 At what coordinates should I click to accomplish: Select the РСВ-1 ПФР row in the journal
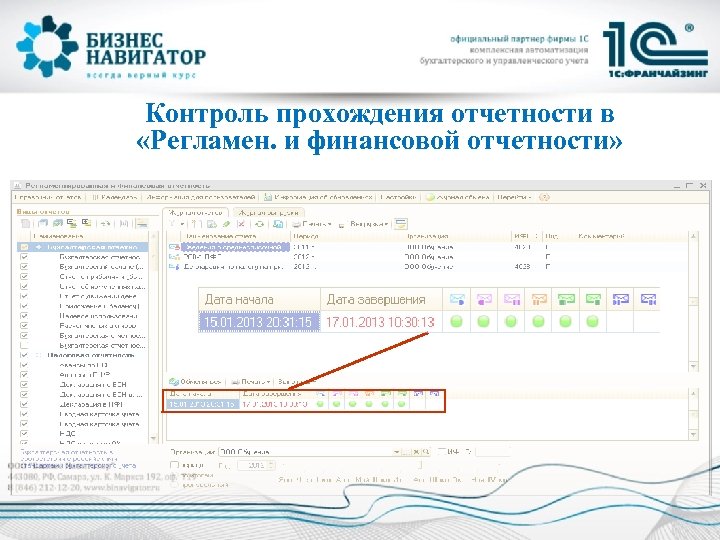click(427, 257)
